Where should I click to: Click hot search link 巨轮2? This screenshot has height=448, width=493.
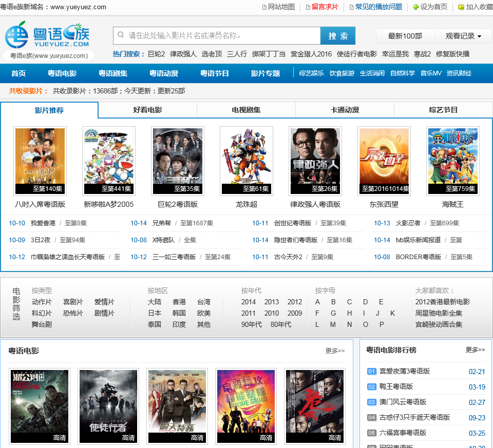[x=156, y=54]
